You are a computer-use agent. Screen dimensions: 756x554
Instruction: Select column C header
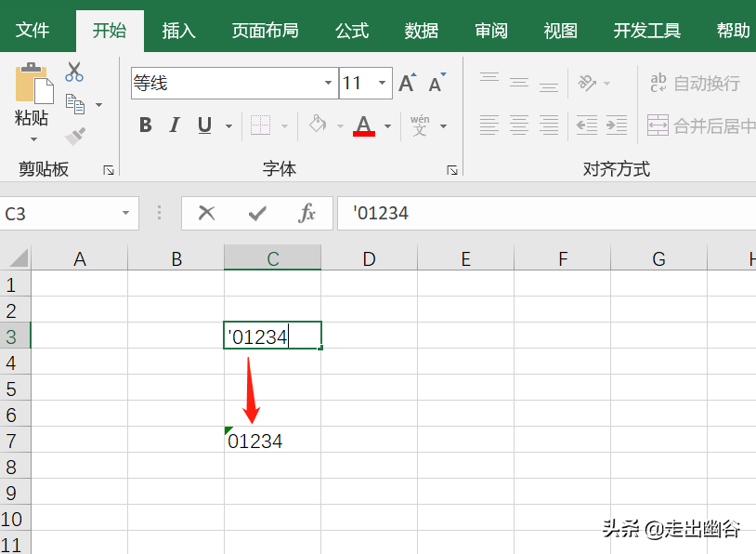[x=272, y=258]
